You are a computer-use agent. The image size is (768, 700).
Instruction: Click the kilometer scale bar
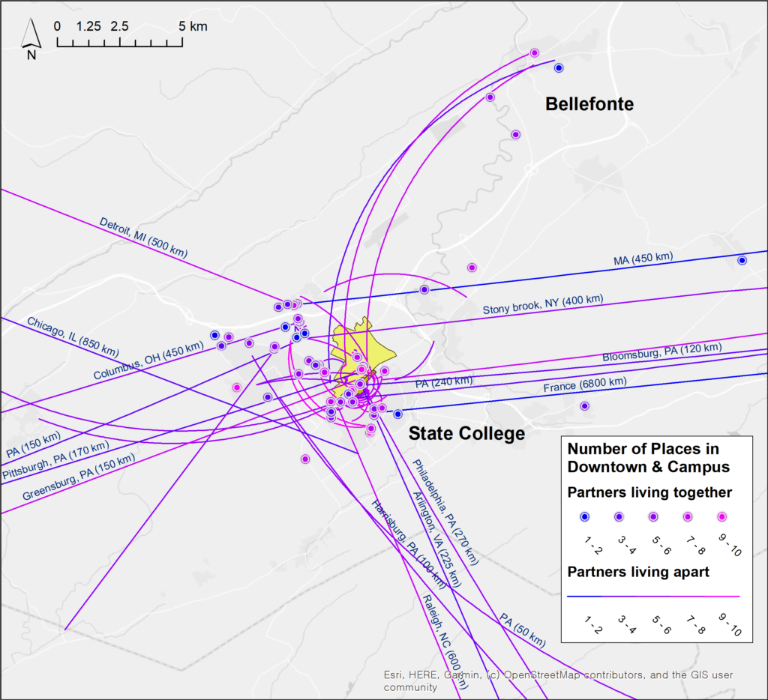120,43
